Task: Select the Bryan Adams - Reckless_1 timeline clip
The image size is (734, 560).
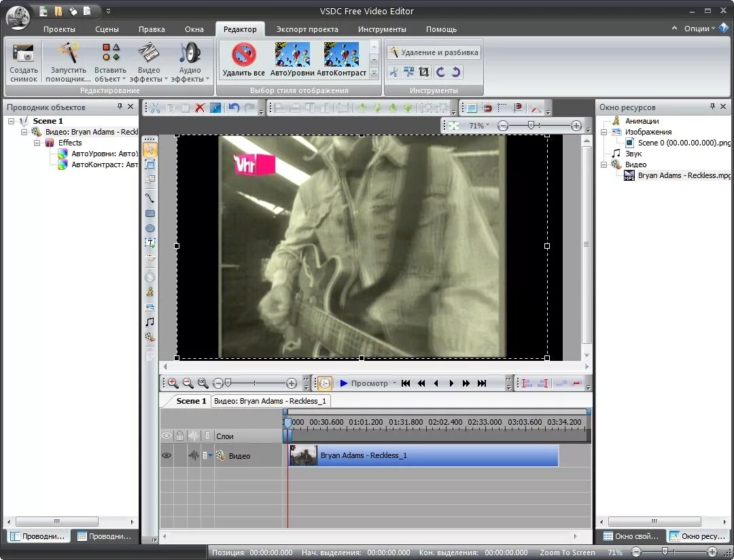Action: pos(423,455)
